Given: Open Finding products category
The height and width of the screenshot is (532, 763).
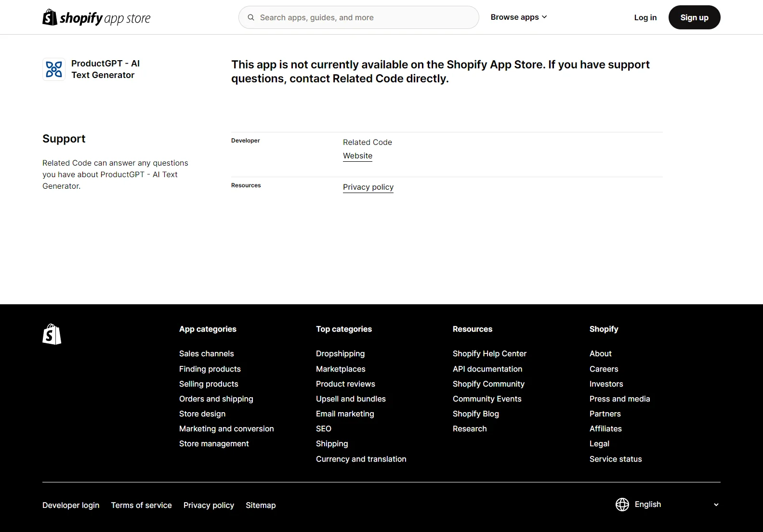Looking at the screenshot, I should click(x=210, y=369).
